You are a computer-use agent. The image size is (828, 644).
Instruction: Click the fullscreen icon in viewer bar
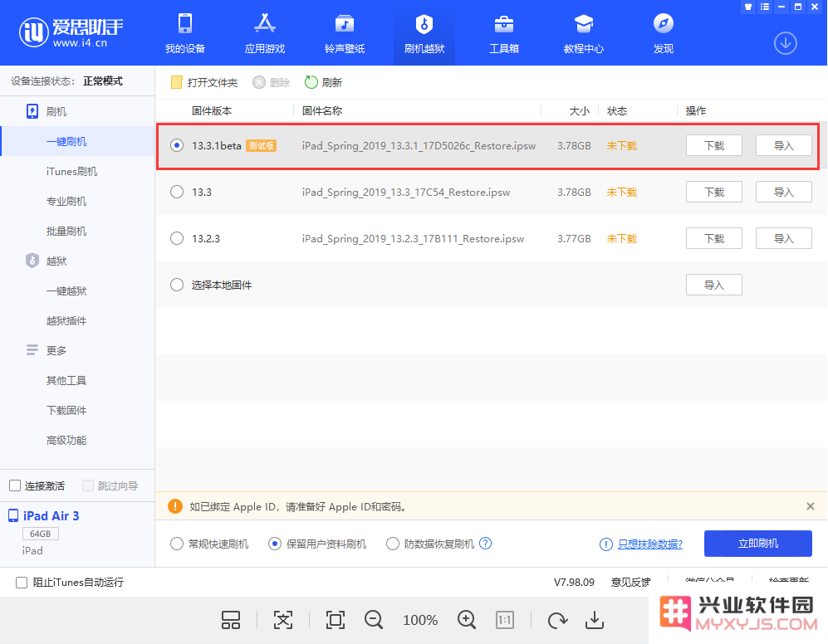point(336,620)
